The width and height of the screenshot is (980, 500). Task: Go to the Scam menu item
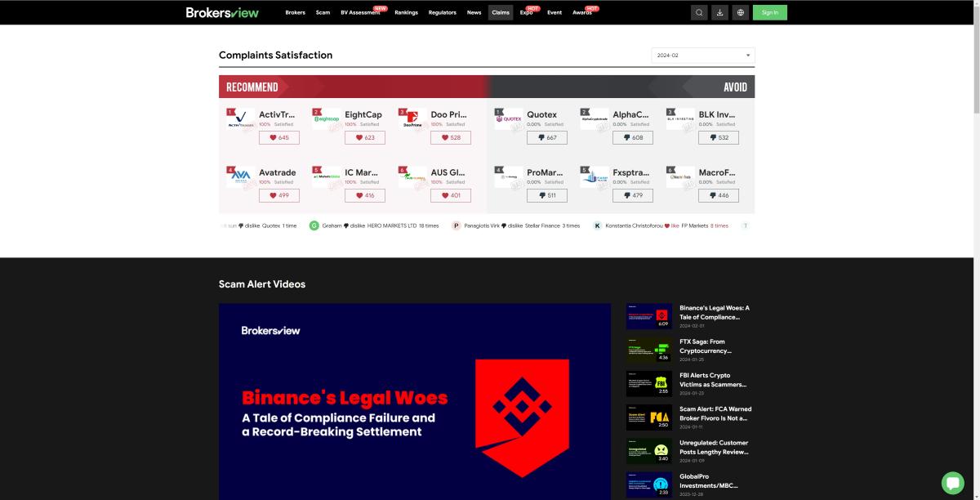(x=323, y=12)
